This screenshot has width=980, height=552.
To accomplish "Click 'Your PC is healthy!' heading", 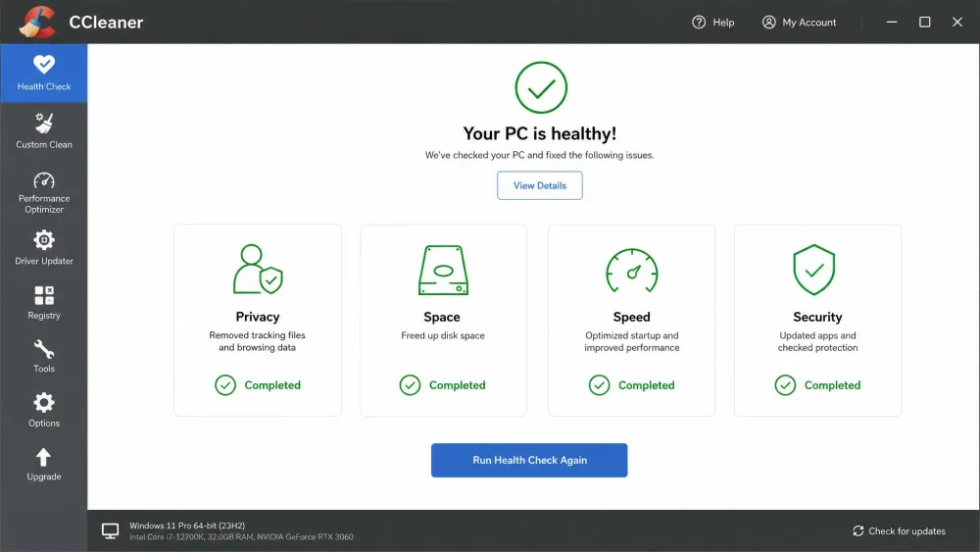I will 539,133.
